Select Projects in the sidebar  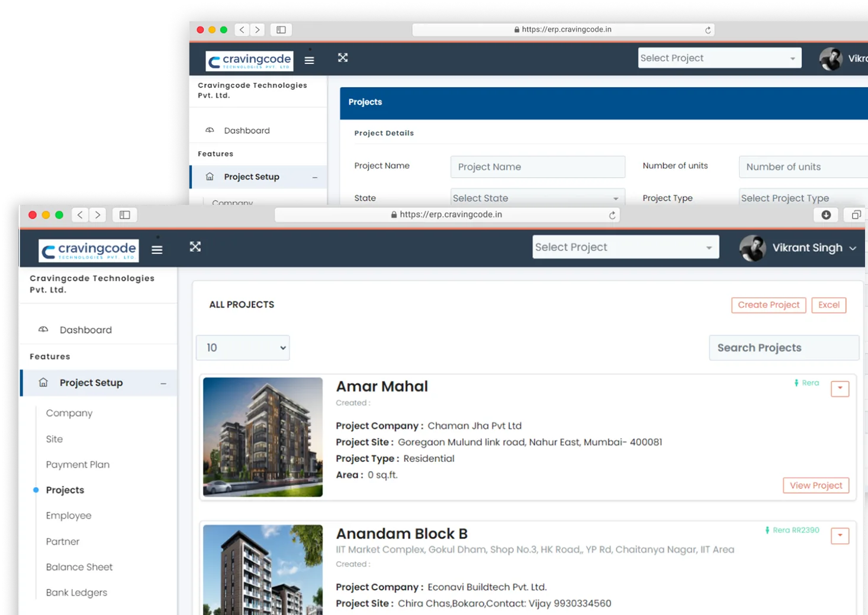coord(65,490)
